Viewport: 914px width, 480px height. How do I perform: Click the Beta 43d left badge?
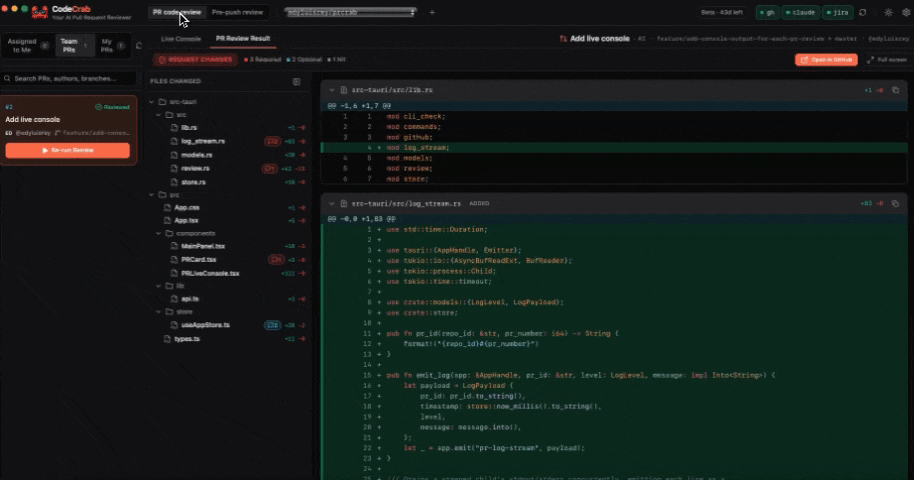point(722,12)
